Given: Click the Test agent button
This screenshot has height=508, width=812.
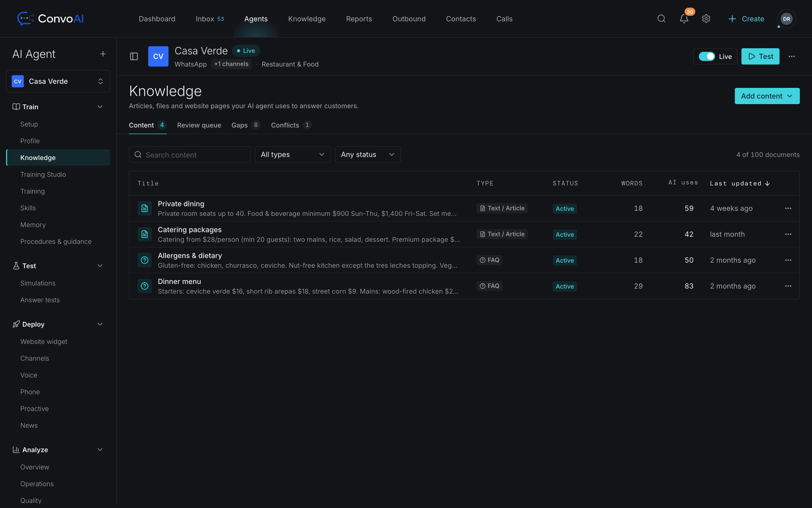Looking at the screenshot, I should pos(760,56).
